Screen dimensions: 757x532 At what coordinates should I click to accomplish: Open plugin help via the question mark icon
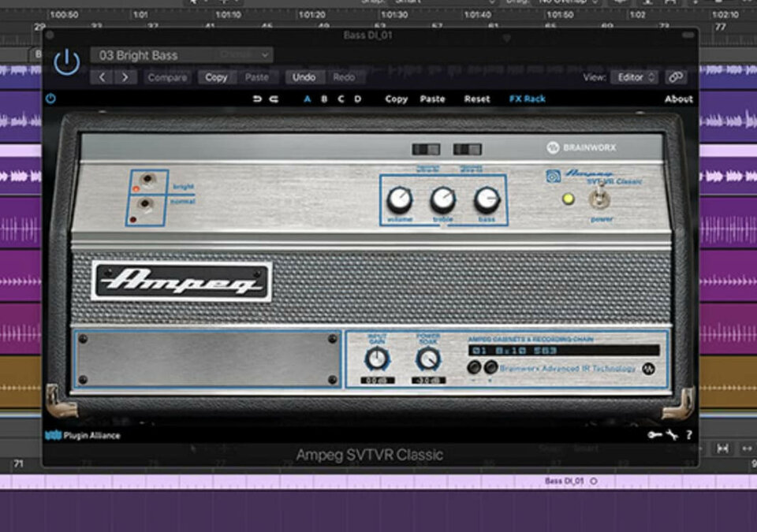pos(689,434)
